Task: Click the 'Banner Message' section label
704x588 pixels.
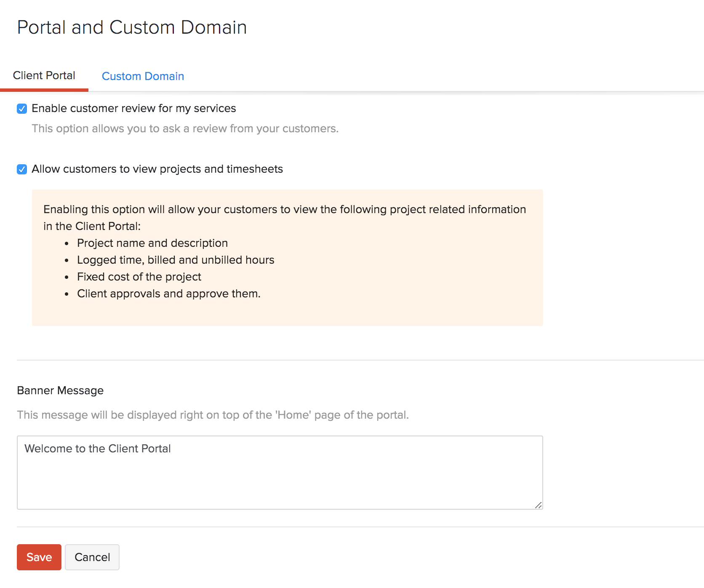Action: [x=60, y=390]
